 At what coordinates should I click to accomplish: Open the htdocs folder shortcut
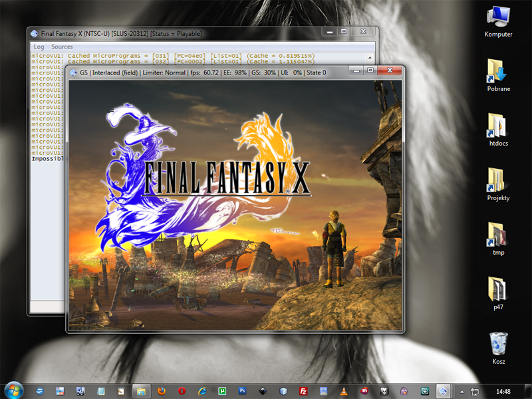point(498,130)
